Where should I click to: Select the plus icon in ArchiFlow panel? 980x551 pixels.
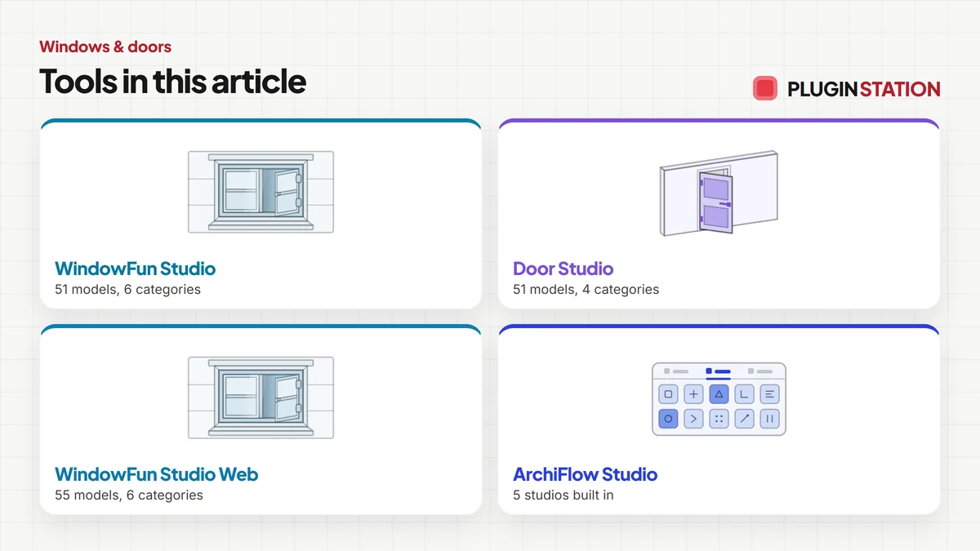click(693, 394)
